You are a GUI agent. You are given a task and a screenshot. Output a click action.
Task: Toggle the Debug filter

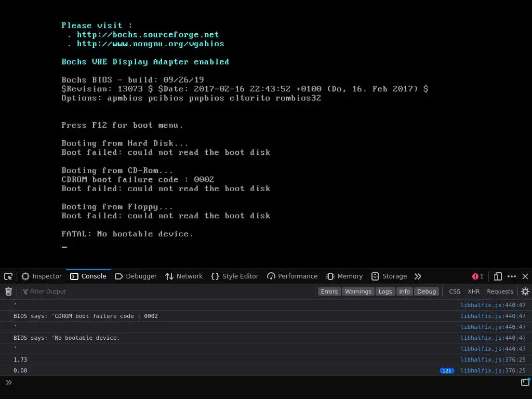coord(427,291)
